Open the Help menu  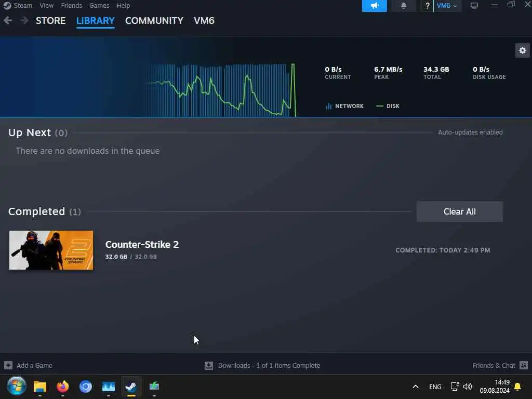point(123,5)
